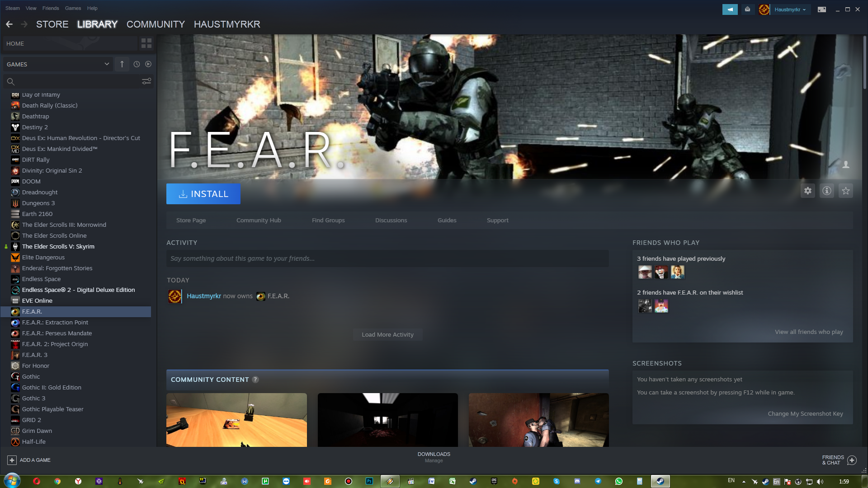This screenshot has width=868, height=488.
Task: Switch to the STORE tab
Action: coord(52,24)
